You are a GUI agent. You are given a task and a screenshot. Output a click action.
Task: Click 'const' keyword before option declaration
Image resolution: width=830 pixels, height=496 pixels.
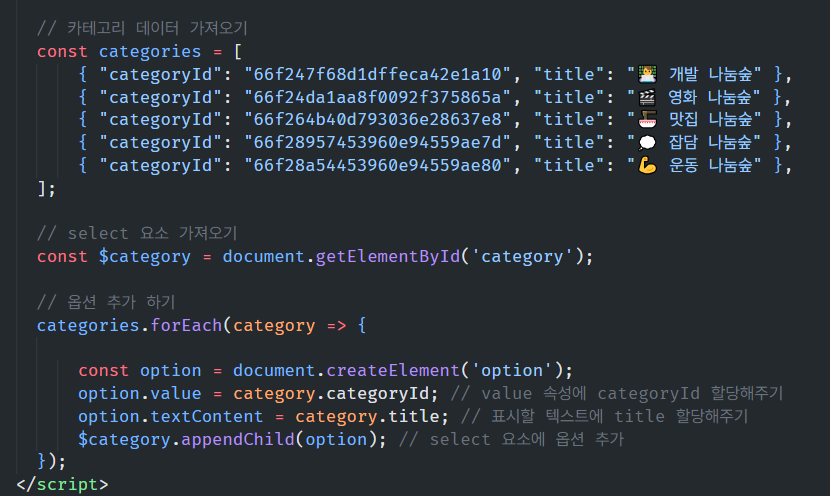[x=103, y=370]
